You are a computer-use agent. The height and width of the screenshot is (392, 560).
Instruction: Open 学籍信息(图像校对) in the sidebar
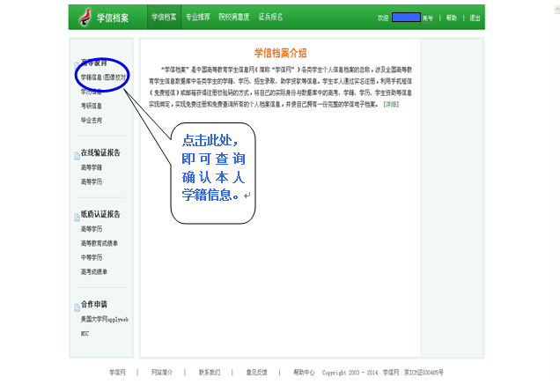103,78
